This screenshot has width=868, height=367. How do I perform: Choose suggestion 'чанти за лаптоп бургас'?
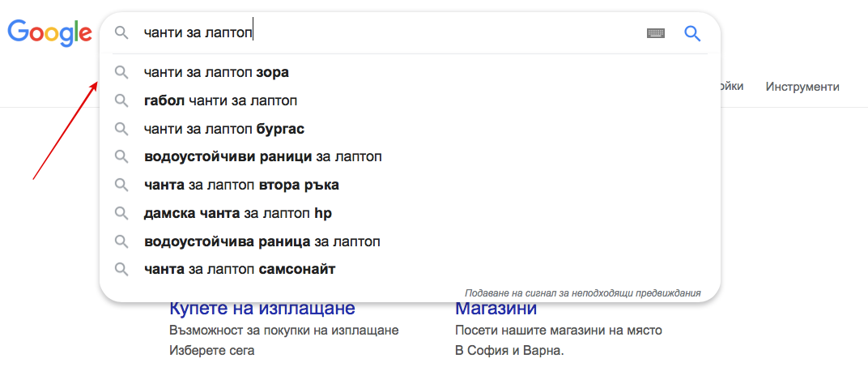point(411,129)
